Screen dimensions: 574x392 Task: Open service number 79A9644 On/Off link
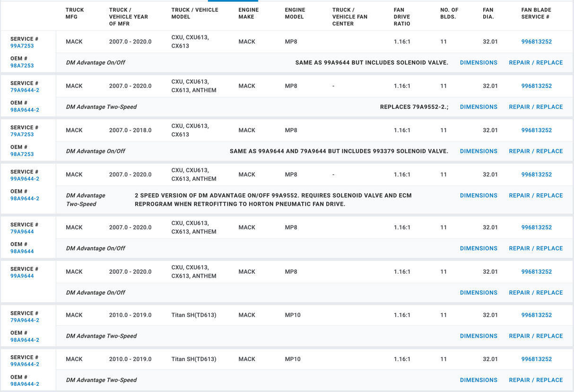pyautogui.click(x=22, y=232)
